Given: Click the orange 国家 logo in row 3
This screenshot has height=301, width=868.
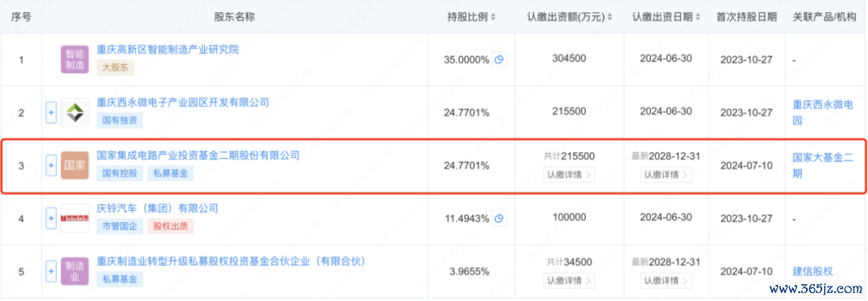Looking at the screenshot, I should point(74,165).
